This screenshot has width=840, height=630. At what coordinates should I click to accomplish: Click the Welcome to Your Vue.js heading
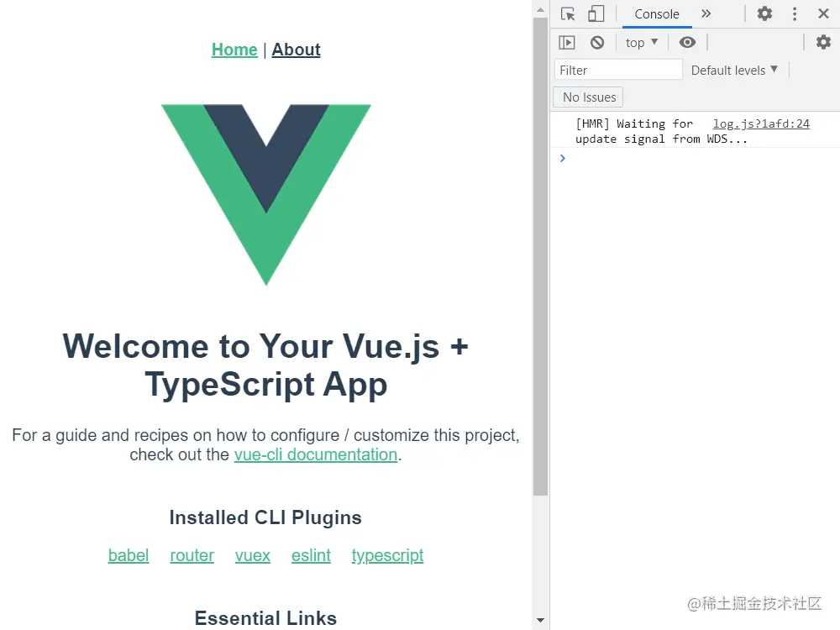265,365
